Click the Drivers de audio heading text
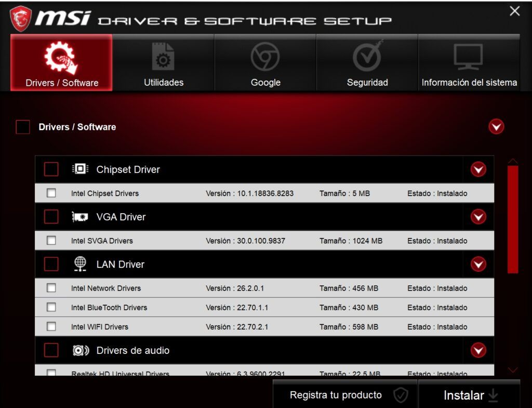 (132, 351)
